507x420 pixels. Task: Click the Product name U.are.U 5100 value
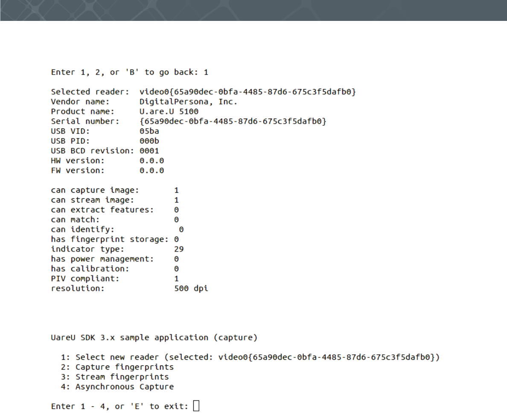(169, 111)
